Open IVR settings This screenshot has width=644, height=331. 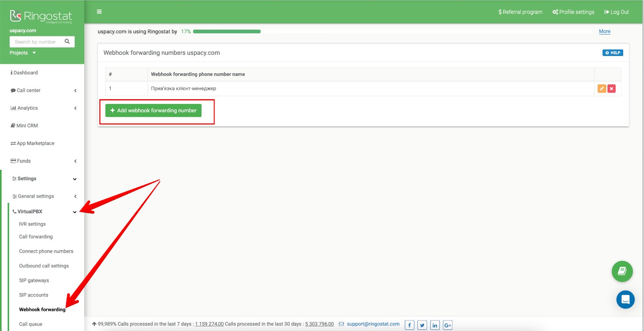point(32,224)
